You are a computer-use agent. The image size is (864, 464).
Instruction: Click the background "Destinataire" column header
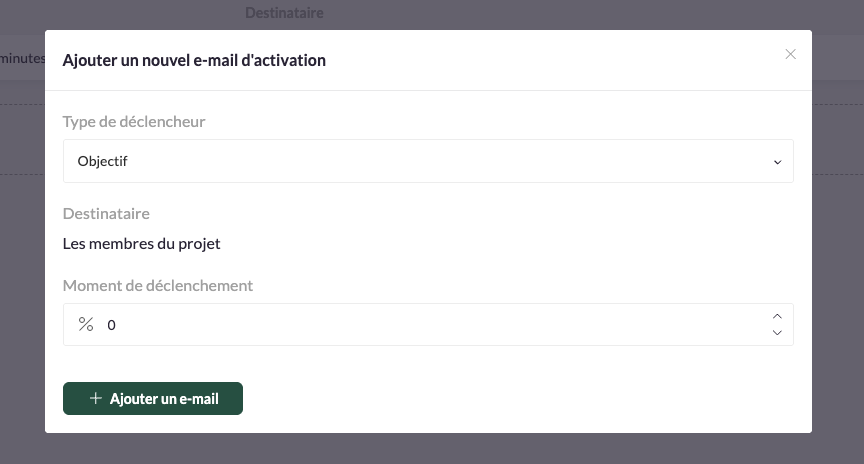point(284,13)
